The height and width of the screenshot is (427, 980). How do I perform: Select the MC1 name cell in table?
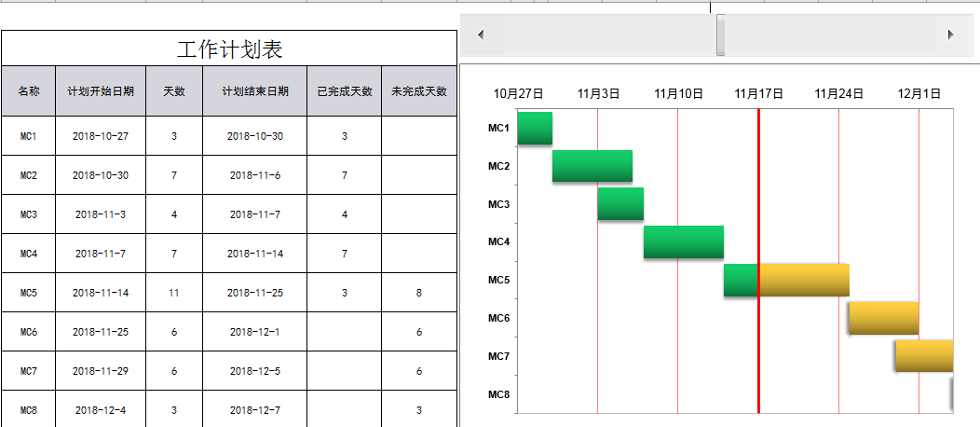click(x=29, y=136)
